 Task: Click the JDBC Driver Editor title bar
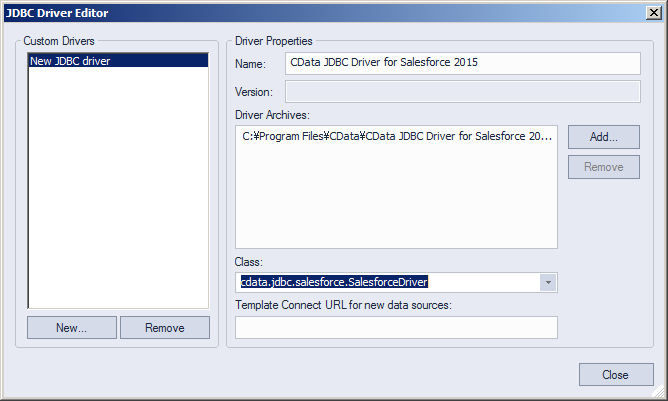pos(300,13)
